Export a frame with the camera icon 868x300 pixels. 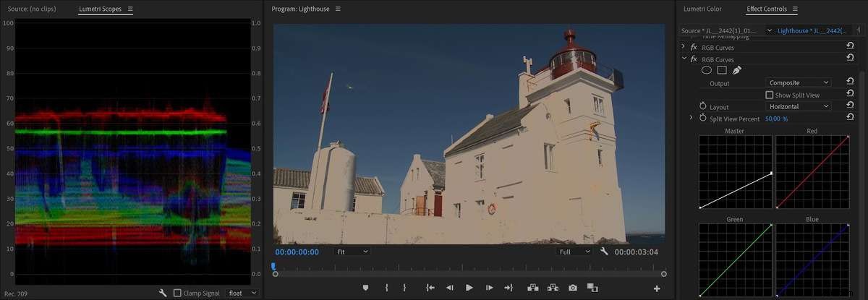[x=573, y=288]
